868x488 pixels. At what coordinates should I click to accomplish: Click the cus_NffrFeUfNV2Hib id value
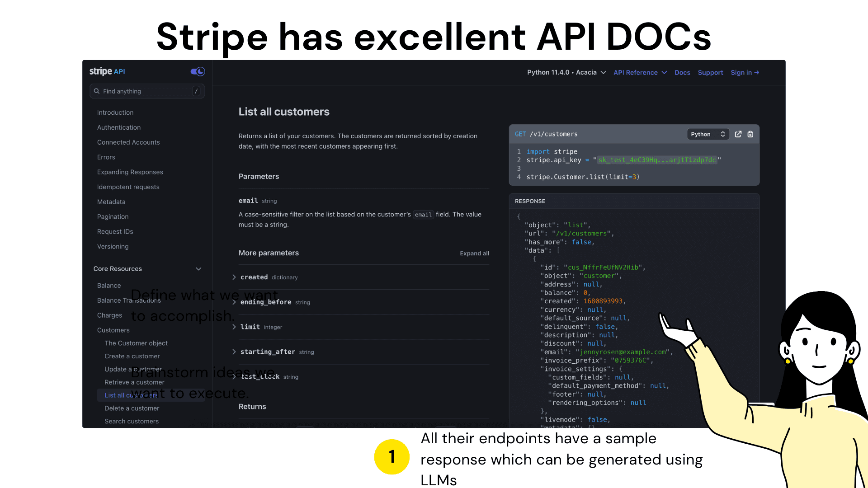tap(604, 267)
